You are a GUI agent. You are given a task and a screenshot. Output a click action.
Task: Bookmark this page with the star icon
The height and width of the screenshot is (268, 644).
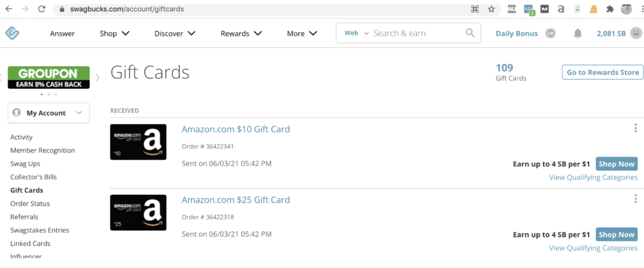pyautogui.click(x=491, y=9)
